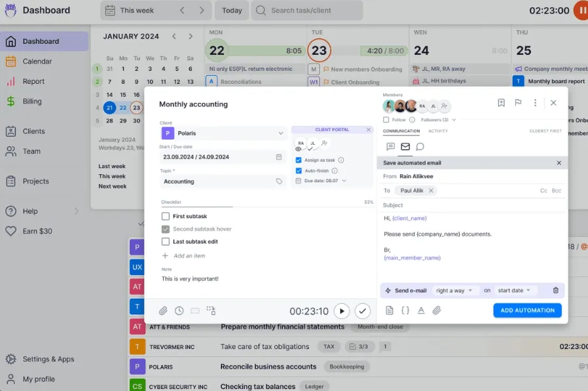The image size is (588, 391).
Task: Click the ADD AUTOMATION button
Action: click(x=527, y=310)
